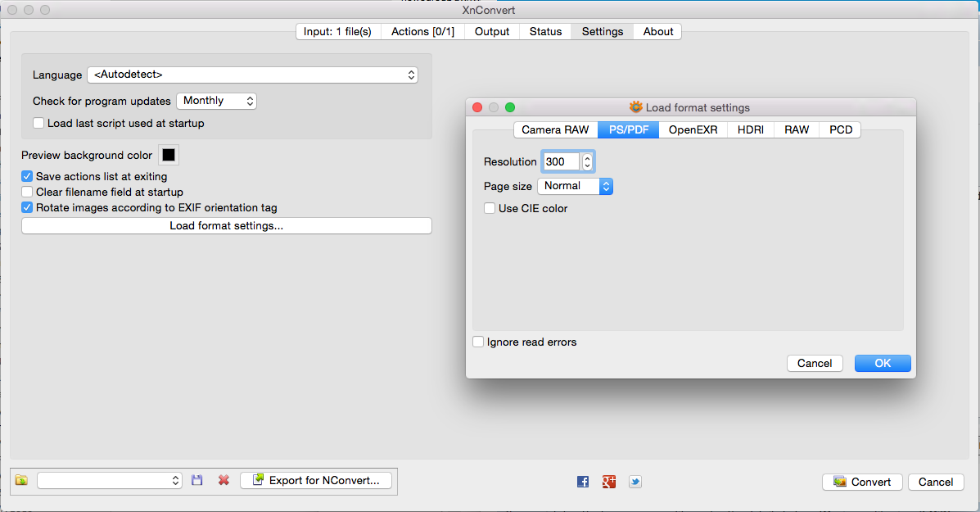The height and width of the screenshot is (512, 980).
Task: Go to the Output tab
Action: pyautogui.click(x=492, y=31)
